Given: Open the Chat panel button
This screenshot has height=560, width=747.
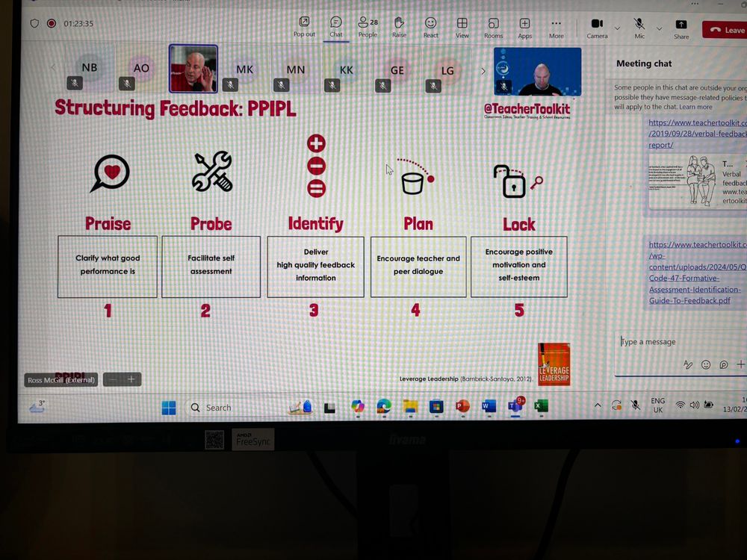Looking at the screenshot, I should point(336,27).
